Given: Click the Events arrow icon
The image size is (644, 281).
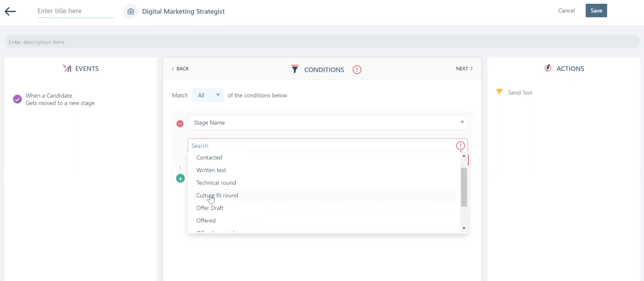Looking at the screenshot, I should tap(67, 68).
